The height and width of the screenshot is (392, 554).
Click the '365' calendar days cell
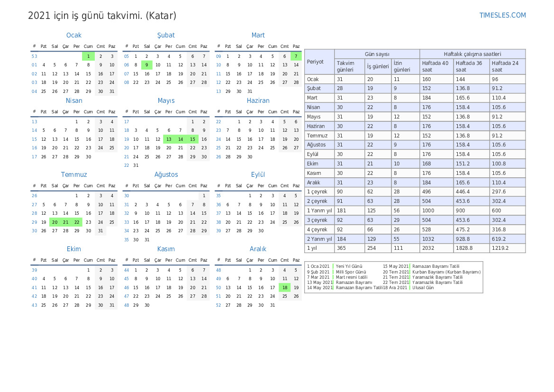pos(349,248)
